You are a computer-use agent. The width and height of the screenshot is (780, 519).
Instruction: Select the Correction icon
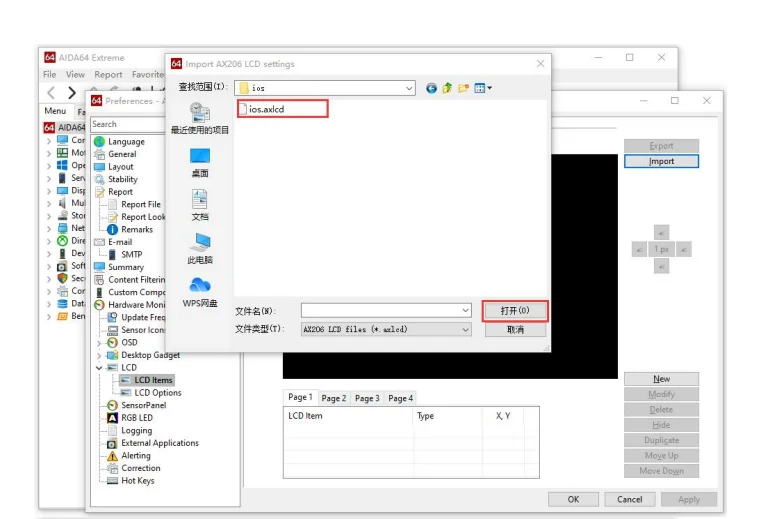pos(112,468)
